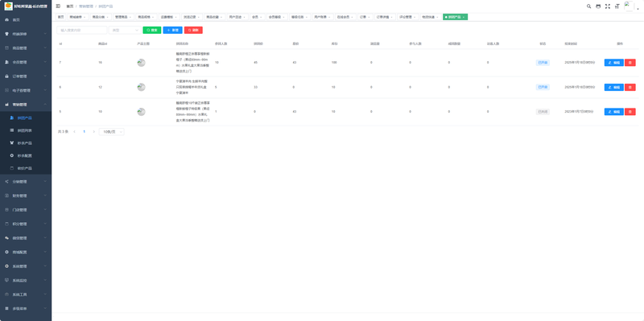Click the 系统监控 monitor icon in sidebar

[6, 280]
